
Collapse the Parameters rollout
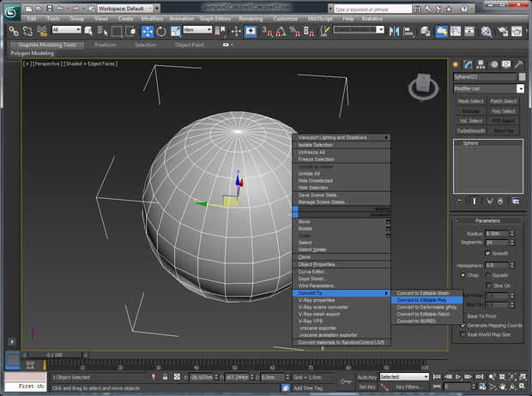[x=488, y=220]
